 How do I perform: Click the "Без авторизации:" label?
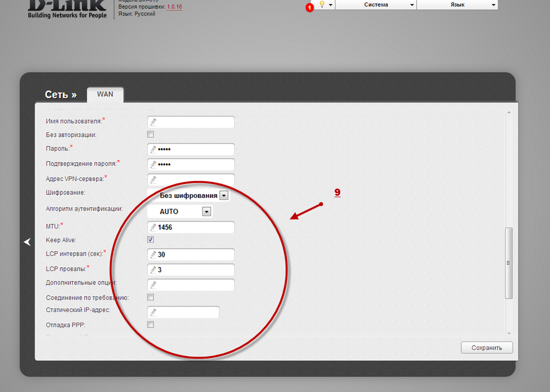[71, 135]
